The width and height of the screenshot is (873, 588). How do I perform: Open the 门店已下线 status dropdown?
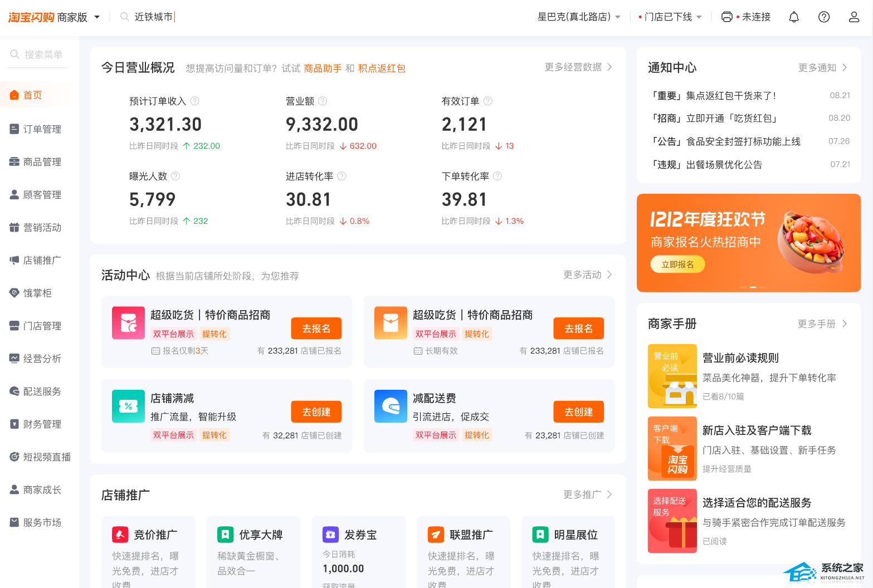click(x=670, y=17)
